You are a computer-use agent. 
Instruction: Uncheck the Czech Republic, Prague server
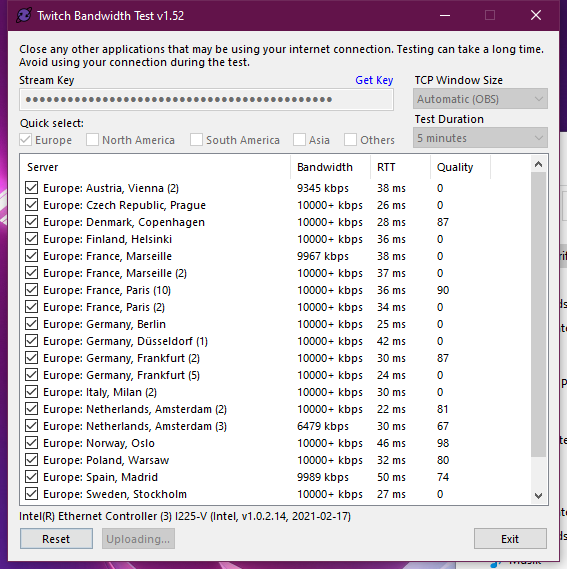click(x=32, y=205)
